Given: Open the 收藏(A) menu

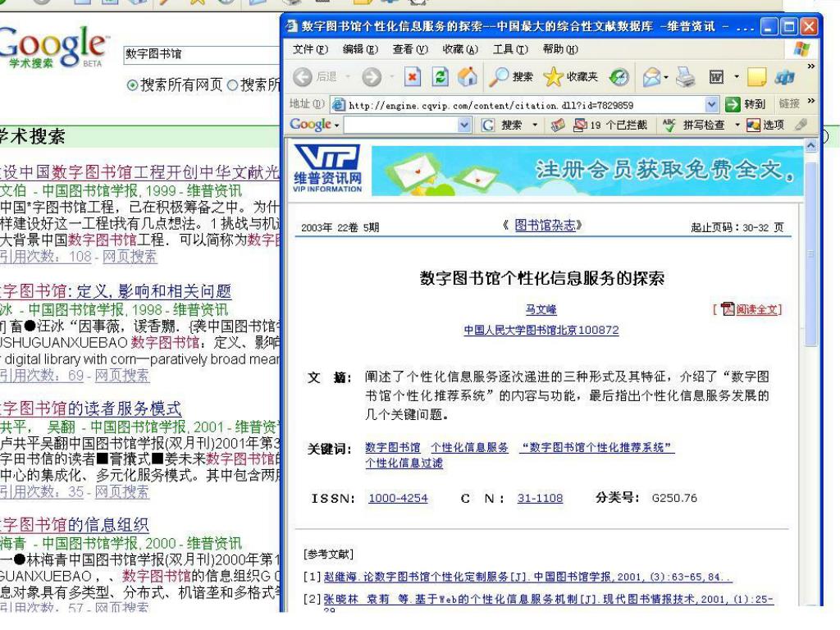Looking at the screenshot, I should point(460,49).
